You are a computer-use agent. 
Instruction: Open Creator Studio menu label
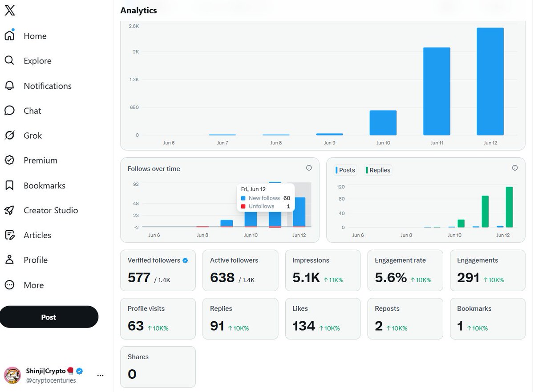(51, 210)
